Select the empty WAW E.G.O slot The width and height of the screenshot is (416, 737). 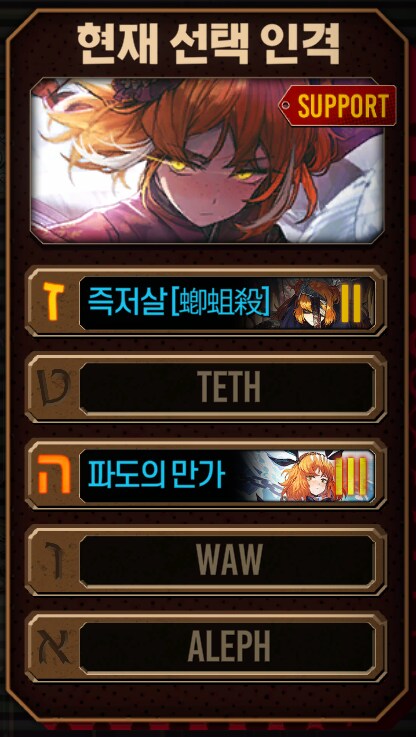pyautogui.click(x=228, y=561)
